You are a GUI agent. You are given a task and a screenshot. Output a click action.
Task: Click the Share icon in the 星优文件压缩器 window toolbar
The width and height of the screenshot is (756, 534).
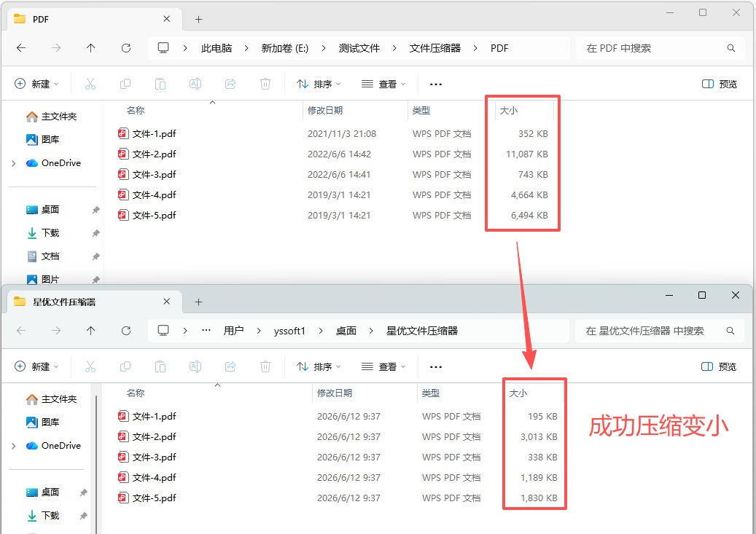click(230, 366)
